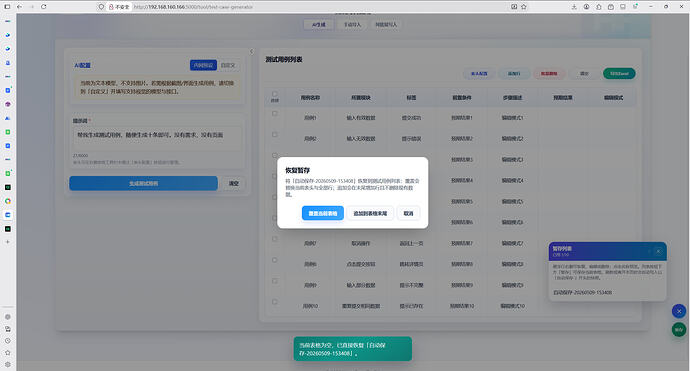Click the red batch delete button
Image resolution: width=690 pixels, height=371 pixels.
549,73
